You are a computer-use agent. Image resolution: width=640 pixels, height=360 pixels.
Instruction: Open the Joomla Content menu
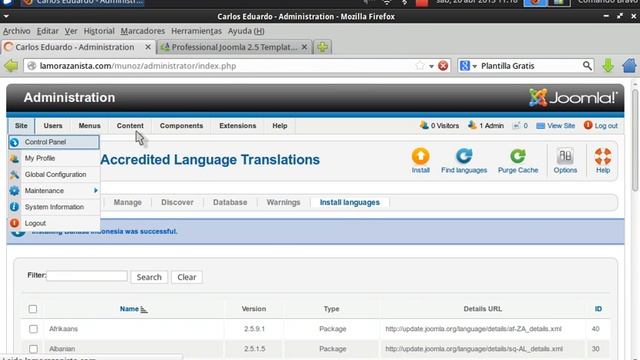coord(130,126)
